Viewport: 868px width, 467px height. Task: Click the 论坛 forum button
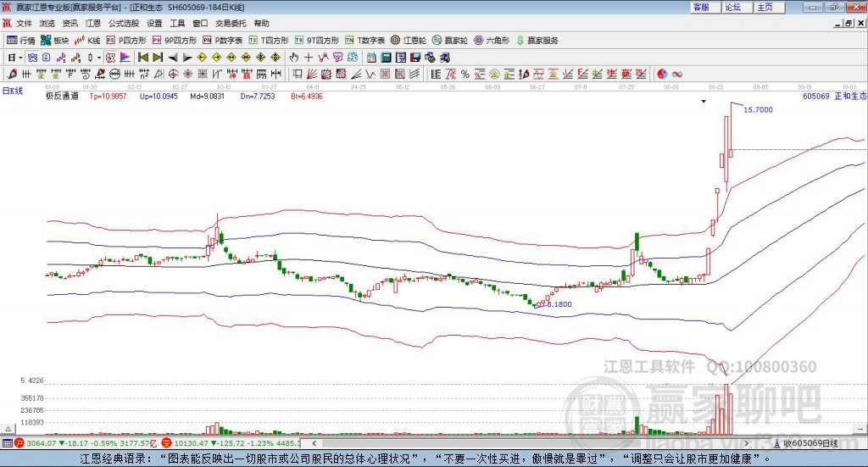737,7
